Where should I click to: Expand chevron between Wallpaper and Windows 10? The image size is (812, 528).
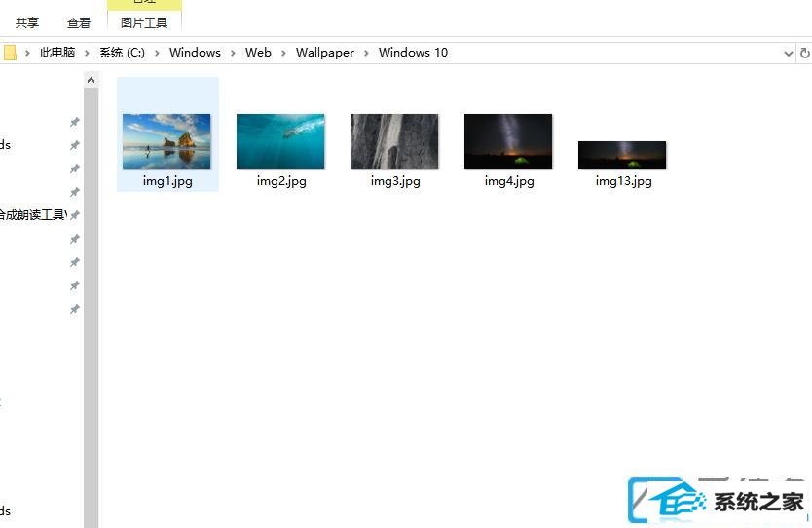[367, 53]
